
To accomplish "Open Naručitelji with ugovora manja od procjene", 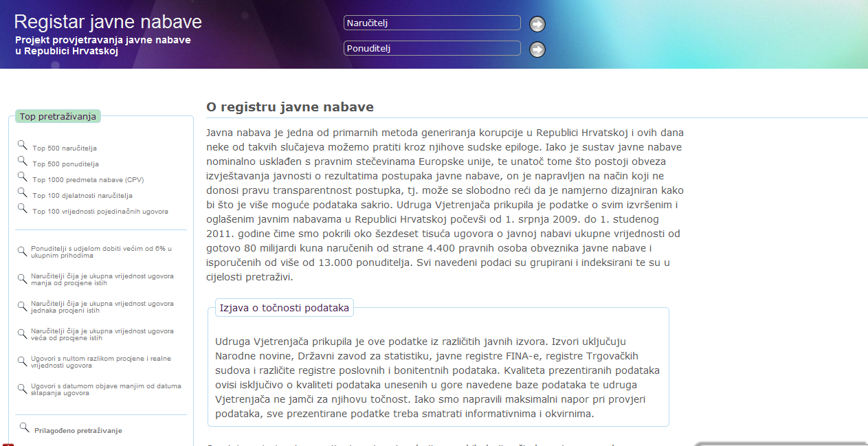I will click(x=102, y=279).
